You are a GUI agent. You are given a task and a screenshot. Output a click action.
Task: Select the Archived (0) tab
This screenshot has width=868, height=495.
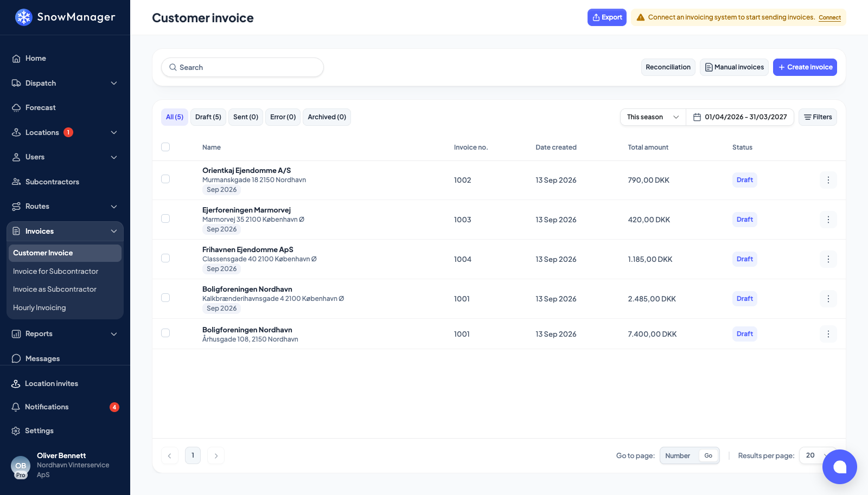click(x=327, y=117)
